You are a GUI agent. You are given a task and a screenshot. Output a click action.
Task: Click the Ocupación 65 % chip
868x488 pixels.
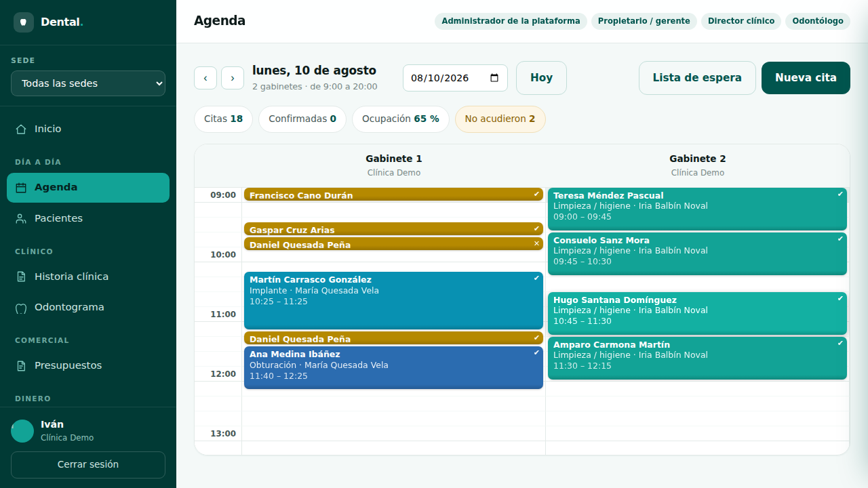[x=400, y=119]
